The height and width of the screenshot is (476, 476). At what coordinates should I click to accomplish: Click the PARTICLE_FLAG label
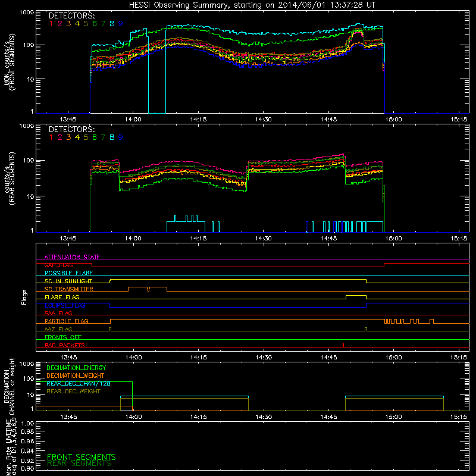67,321
